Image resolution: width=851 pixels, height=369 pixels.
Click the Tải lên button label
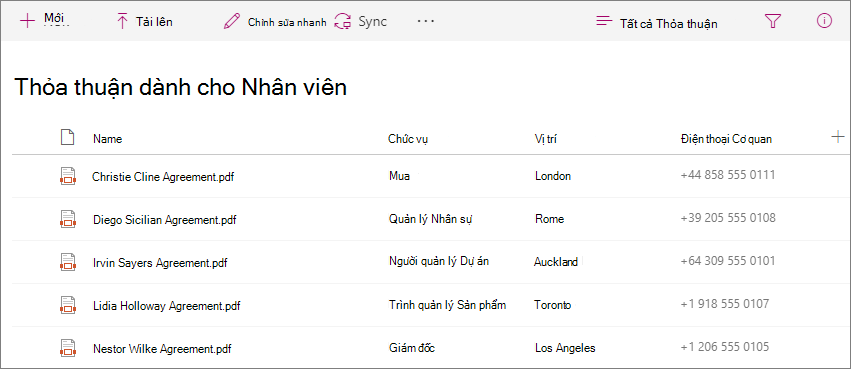[x=154, y=22]
